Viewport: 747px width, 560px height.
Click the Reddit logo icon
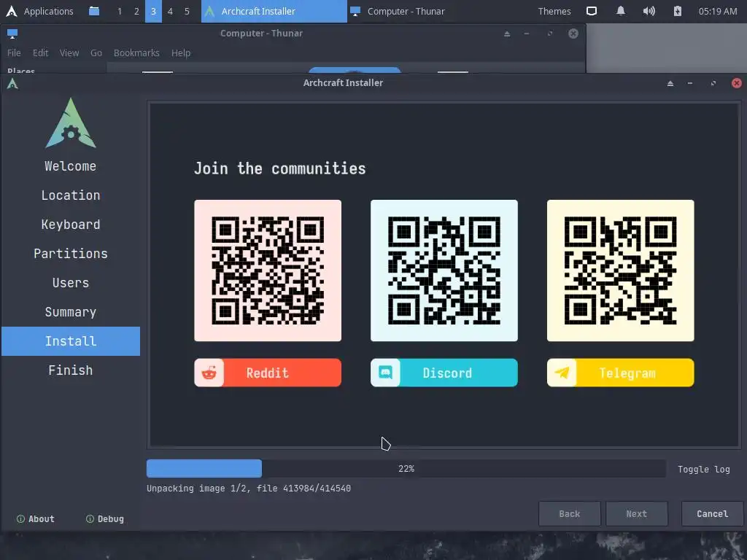point(209,373)
